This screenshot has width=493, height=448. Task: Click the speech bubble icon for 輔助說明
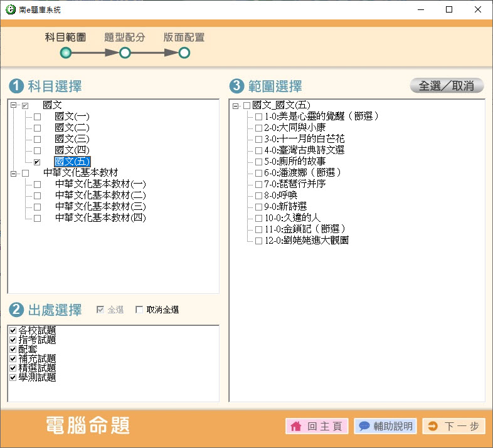pyautogui.click(x=364, y=427)
